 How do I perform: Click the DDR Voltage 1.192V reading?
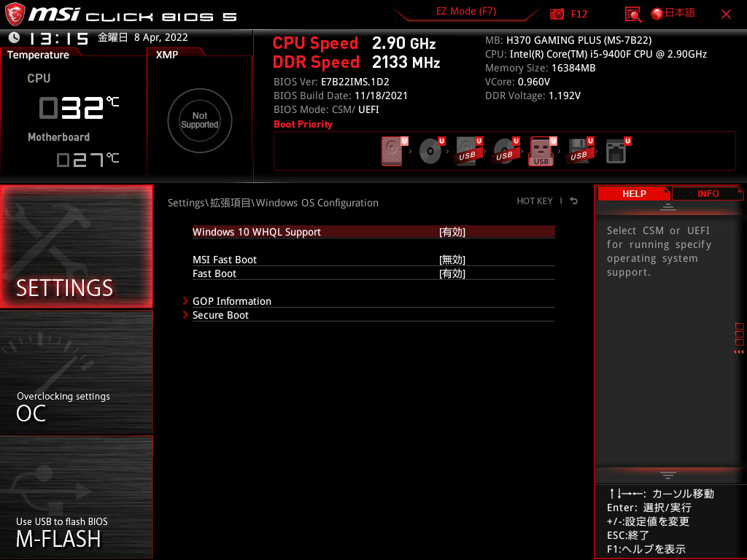point(533,96)
